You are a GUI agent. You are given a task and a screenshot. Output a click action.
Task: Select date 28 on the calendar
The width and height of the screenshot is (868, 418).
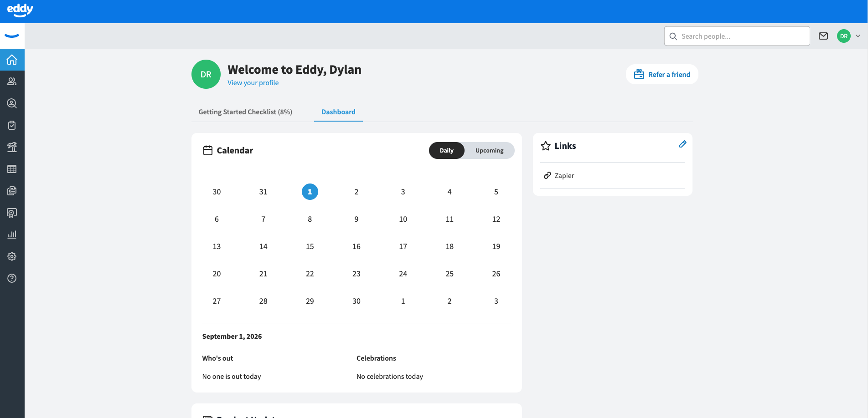pos(263,301)
